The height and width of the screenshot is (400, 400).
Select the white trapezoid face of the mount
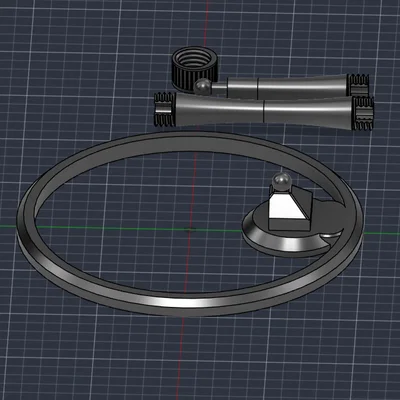[287, 207]
